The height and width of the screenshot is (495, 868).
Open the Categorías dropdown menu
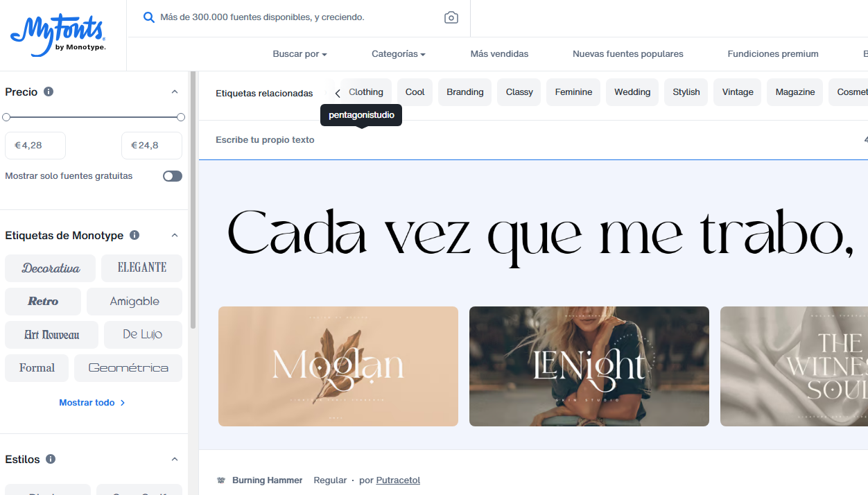click(x=398, y=54)
